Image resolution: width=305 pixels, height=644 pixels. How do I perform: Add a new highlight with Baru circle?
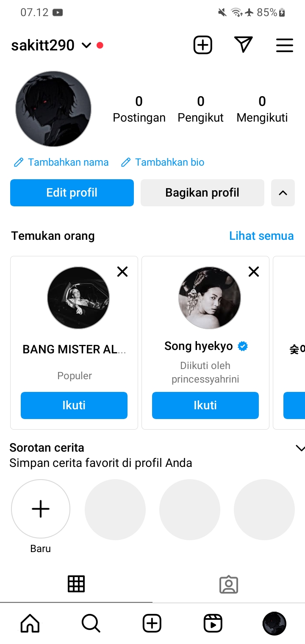tap(41, 509)
